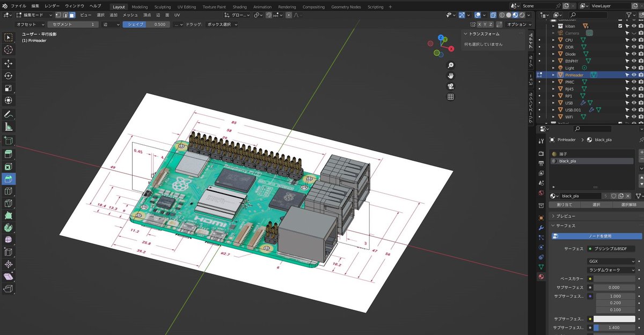This screenshot has width=644, height=335.
Task: Select the Inset Faces tool
Action: click(9, 166)
